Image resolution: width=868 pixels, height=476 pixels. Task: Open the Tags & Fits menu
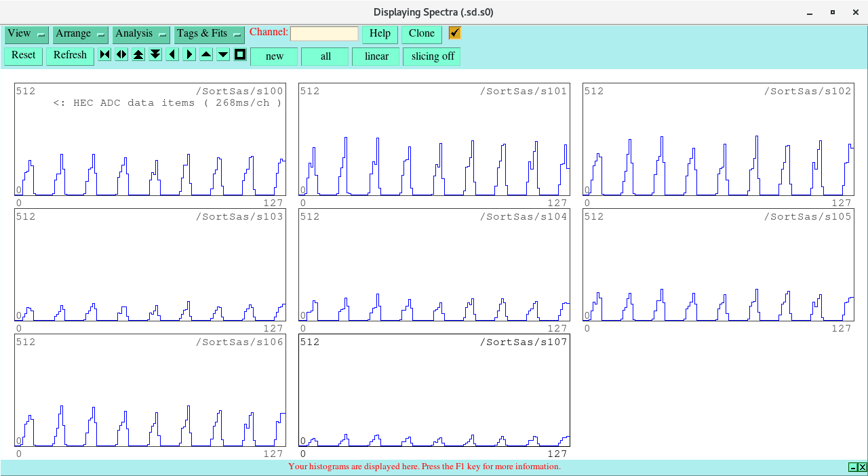click(x=209, y=34)
